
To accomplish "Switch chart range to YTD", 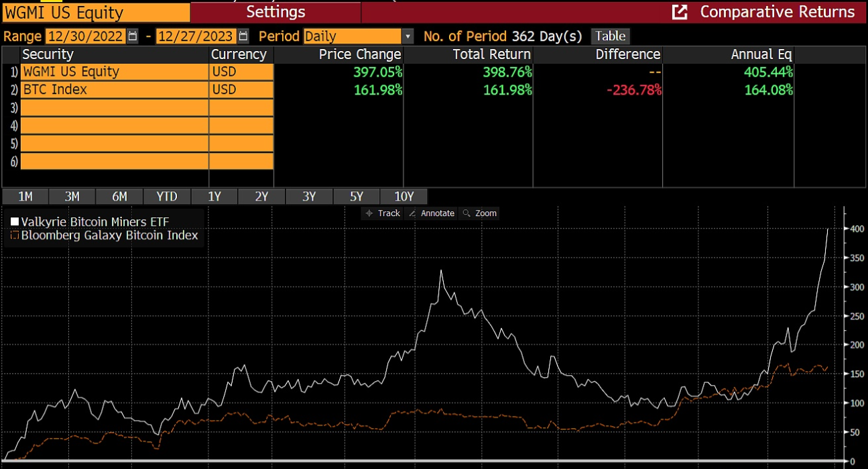I will (x=167, y=196).
